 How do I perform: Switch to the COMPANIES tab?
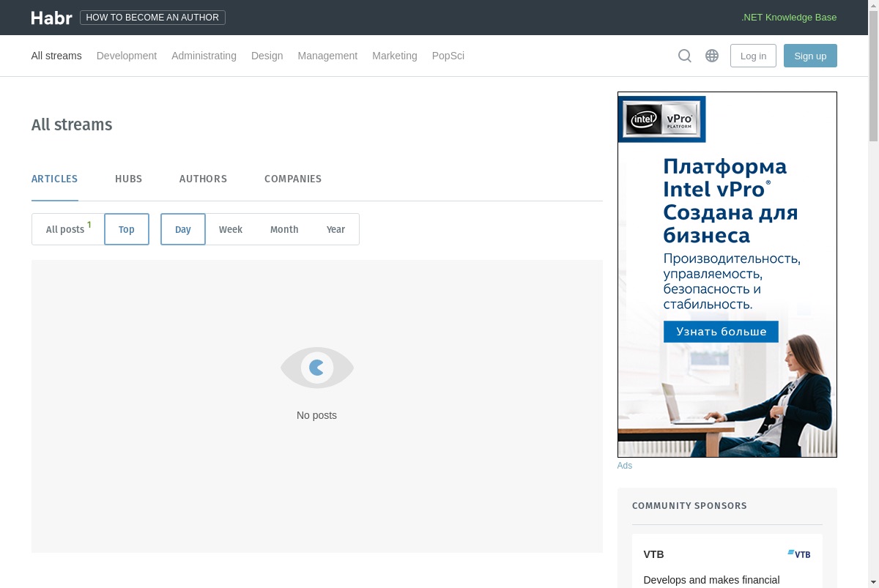tap(293, 179)
